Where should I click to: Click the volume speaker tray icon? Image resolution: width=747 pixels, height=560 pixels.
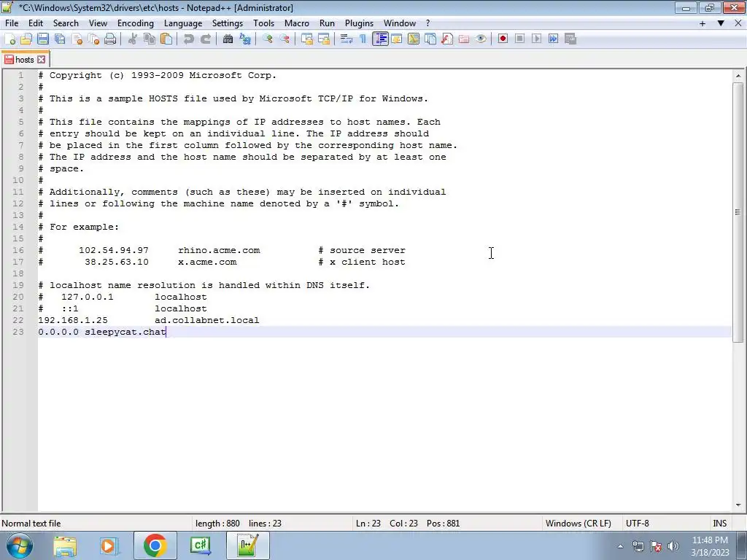673,546
